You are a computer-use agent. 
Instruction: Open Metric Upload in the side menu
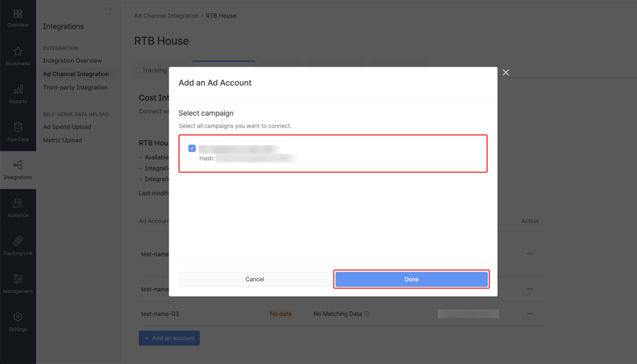[x=62, y=140]
